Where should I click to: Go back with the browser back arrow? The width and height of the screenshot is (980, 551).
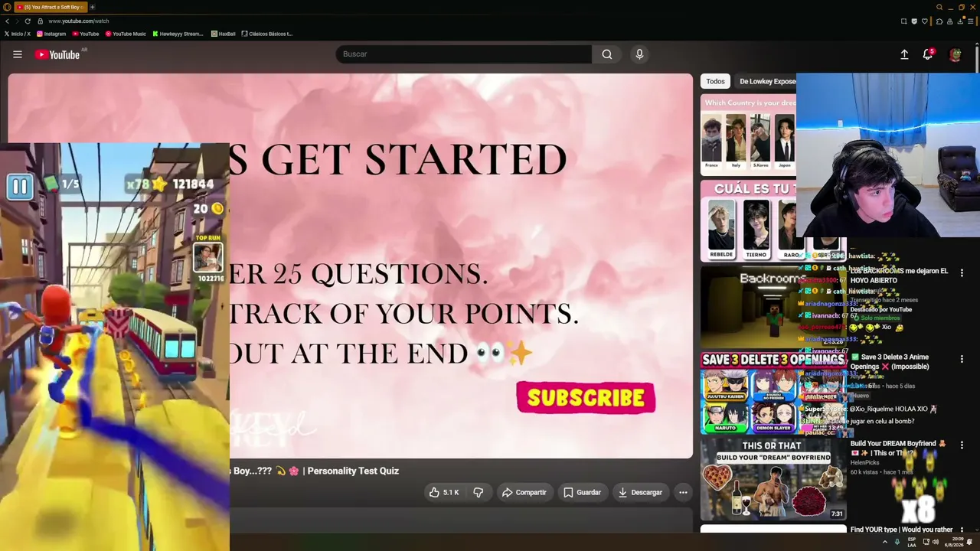tap(7, 21)
